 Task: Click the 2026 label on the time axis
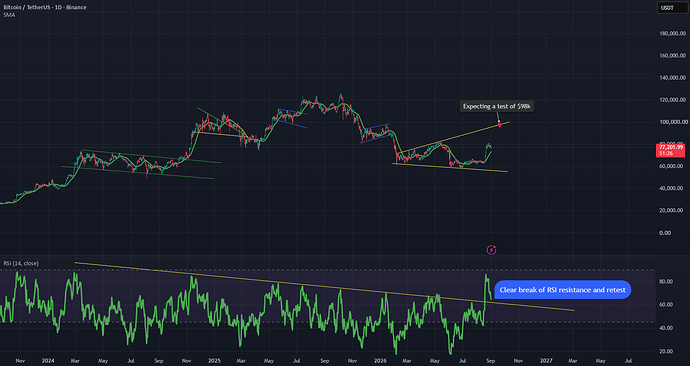[x=380, y=361]
